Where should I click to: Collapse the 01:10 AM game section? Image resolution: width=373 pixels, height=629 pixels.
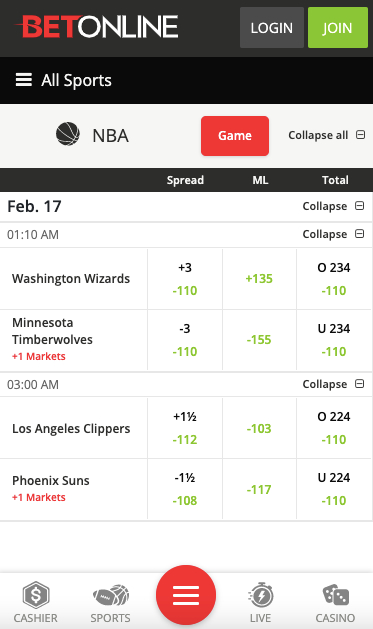point(333,234)
